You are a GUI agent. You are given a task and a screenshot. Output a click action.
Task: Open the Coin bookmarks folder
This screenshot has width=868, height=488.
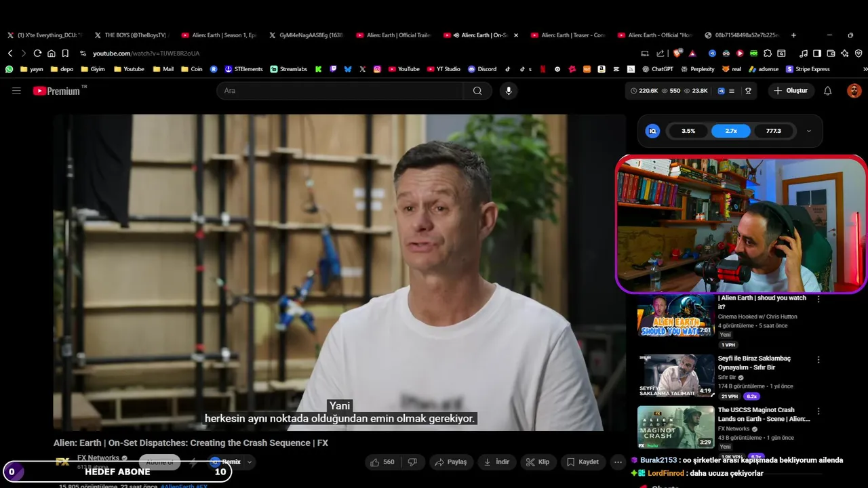click(x=191, y=69)
